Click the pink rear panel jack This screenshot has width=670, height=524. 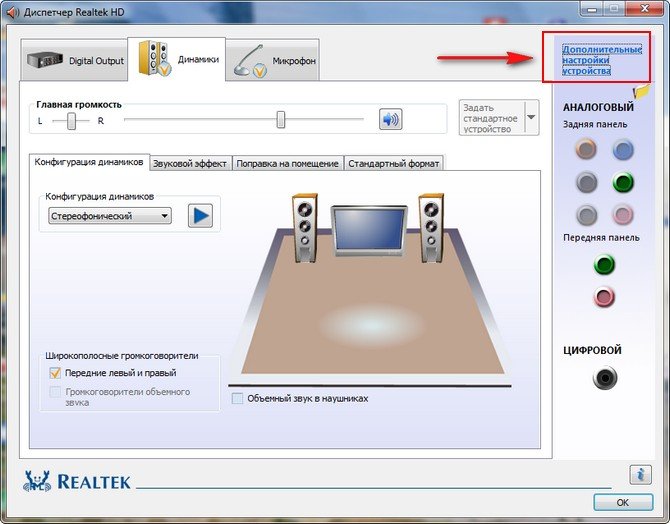pyautogui.click(x=623, y=215)
